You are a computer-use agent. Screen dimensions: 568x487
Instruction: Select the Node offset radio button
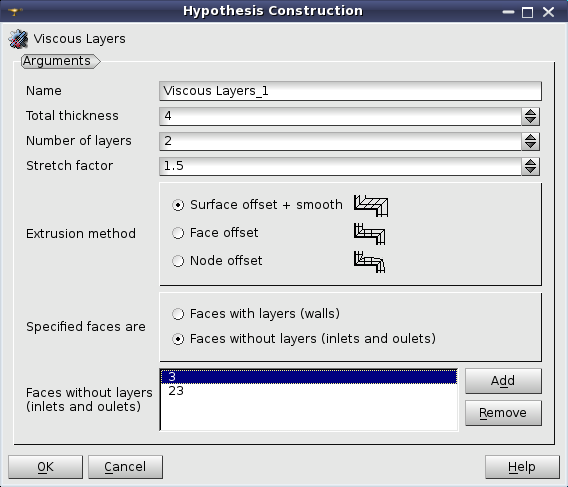tap(178, 261)
